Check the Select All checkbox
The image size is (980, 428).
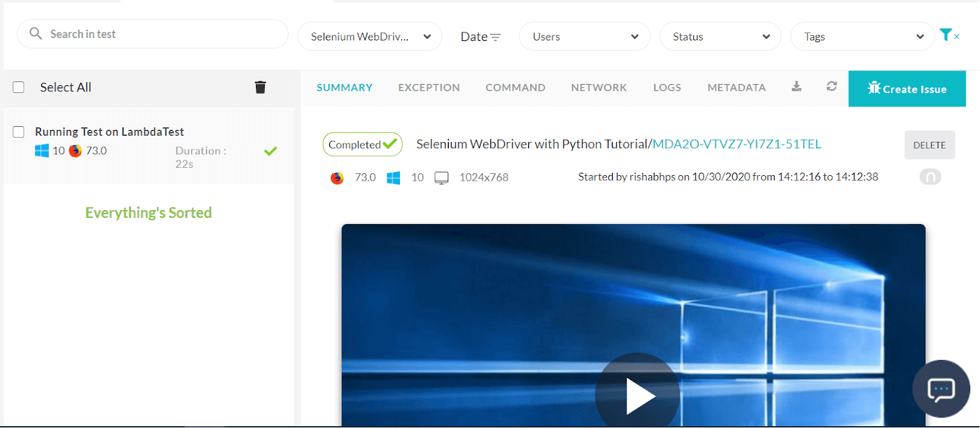tap(19, 88)
